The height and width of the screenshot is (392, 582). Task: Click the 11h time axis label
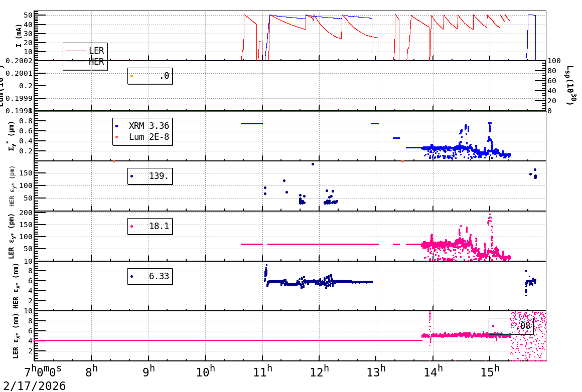[262, 371]
